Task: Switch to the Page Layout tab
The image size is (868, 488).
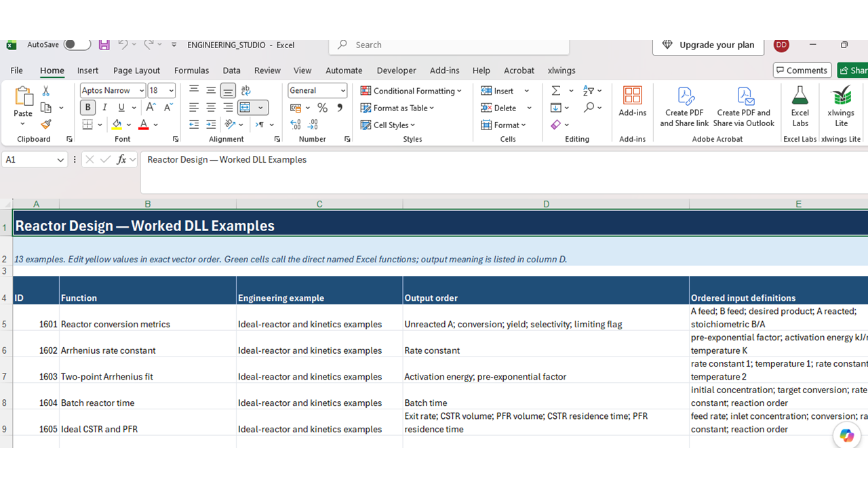Action: click(x=136, y=70)
